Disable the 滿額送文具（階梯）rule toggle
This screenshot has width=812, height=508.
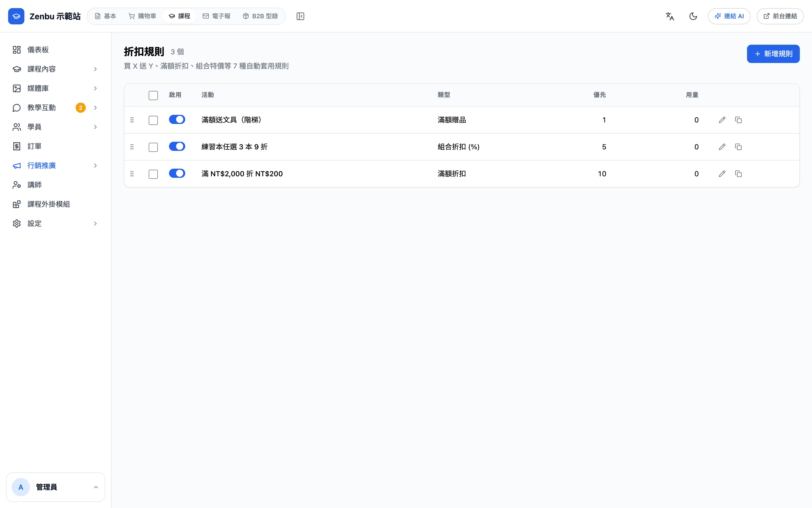(177, 120)
